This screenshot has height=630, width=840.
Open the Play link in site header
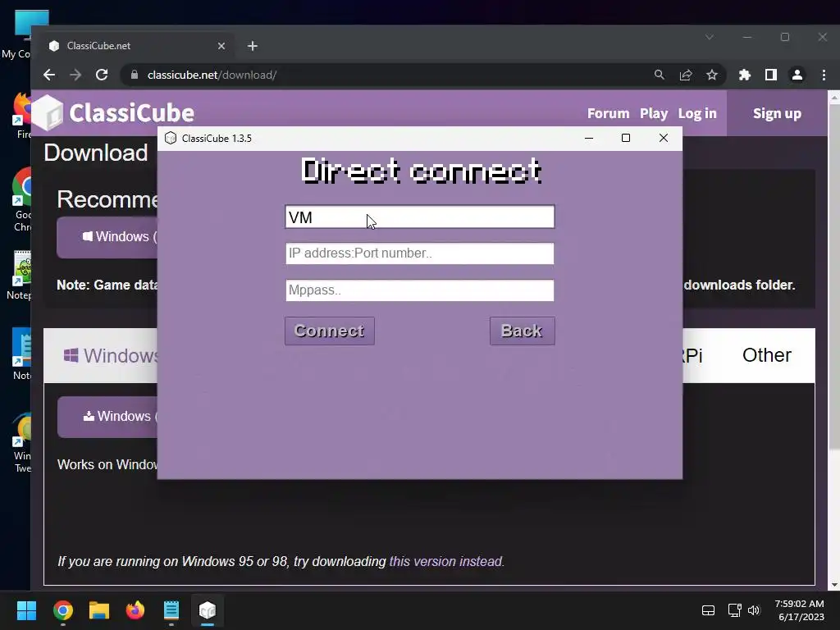pos(654,113)
